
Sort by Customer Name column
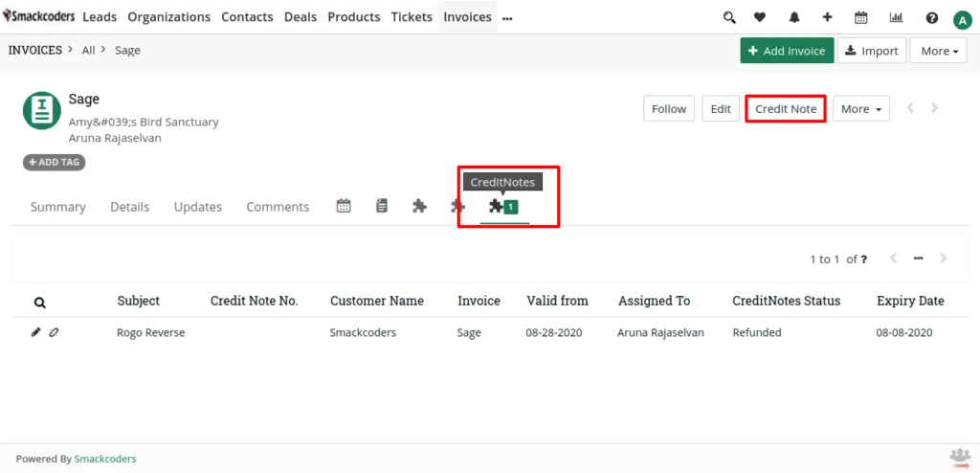pos(377,301)
